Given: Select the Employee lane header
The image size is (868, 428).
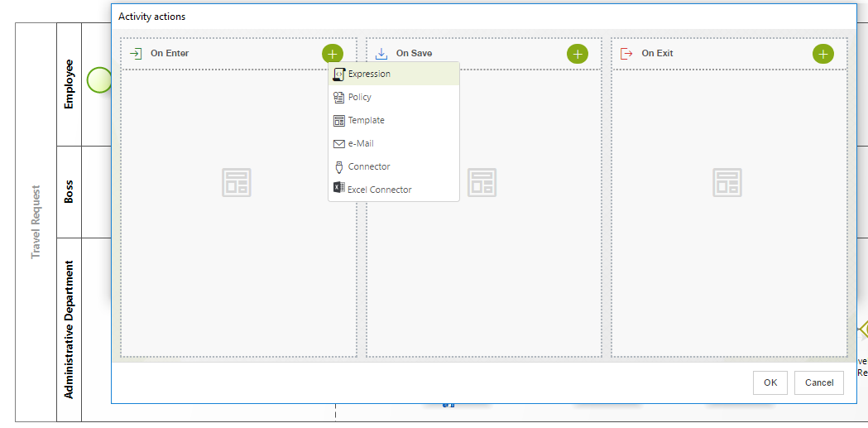Looking at the screenshot, I should coord(69,84).
